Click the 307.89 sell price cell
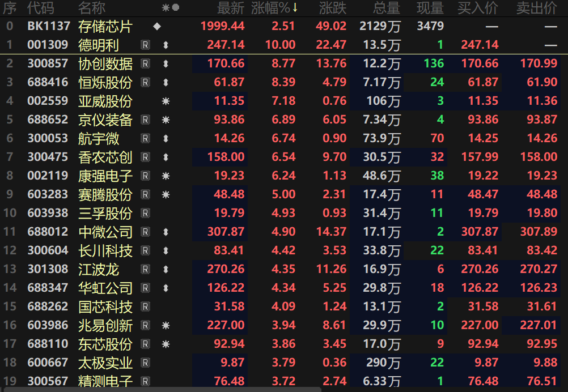 [x=539, y=232]
